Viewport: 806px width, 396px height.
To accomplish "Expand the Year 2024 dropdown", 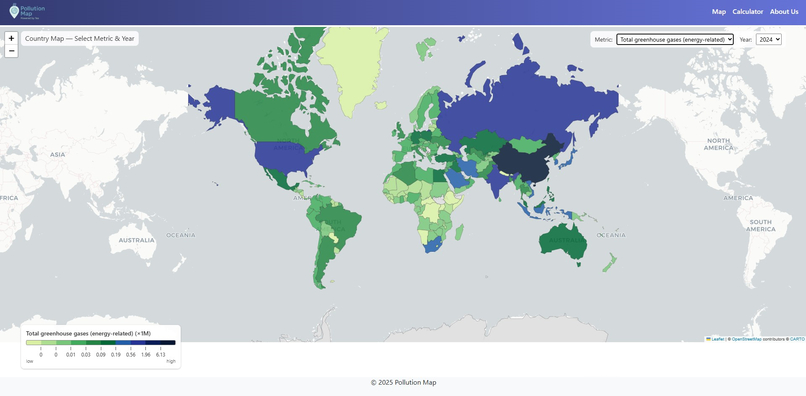I will pos(768,39).
